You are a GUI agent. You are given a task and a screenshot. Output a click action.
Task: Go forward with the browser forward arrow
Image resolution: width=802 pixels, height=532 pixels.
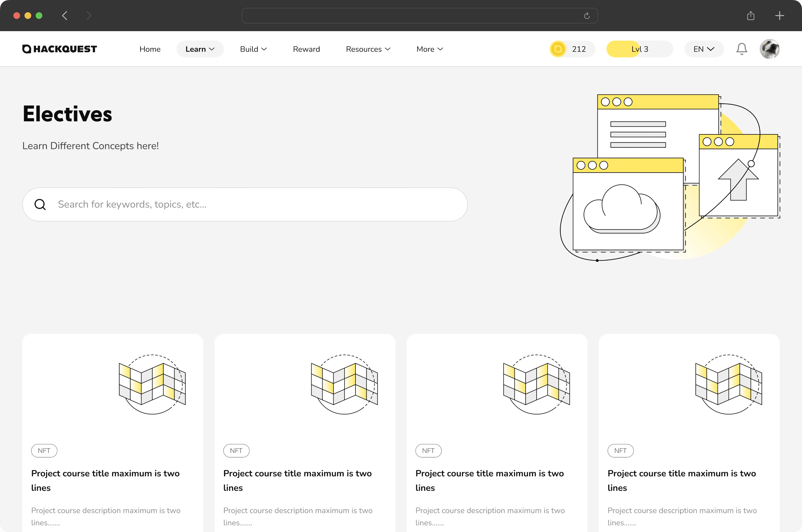89,16
